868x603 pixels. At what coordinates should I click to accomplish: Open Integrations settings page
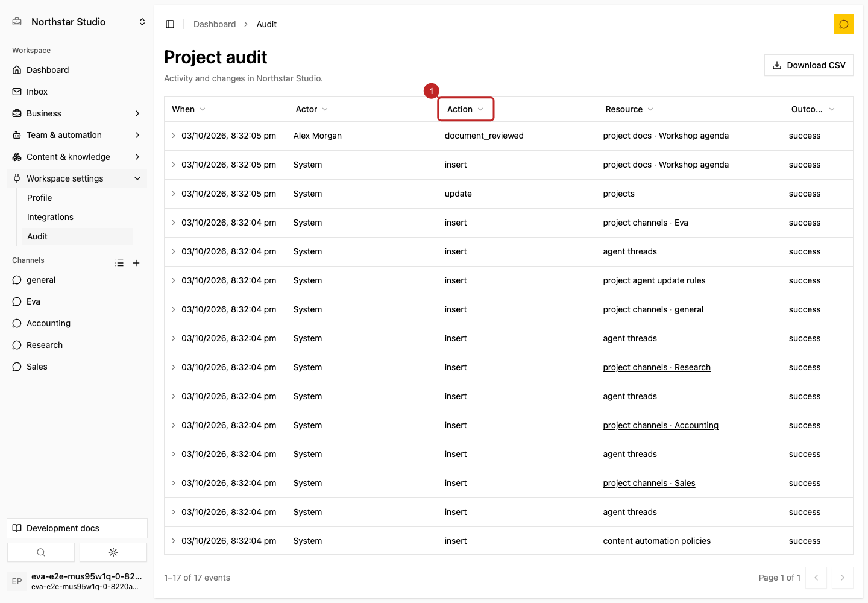pyautogui.click(x=77, y=217)
